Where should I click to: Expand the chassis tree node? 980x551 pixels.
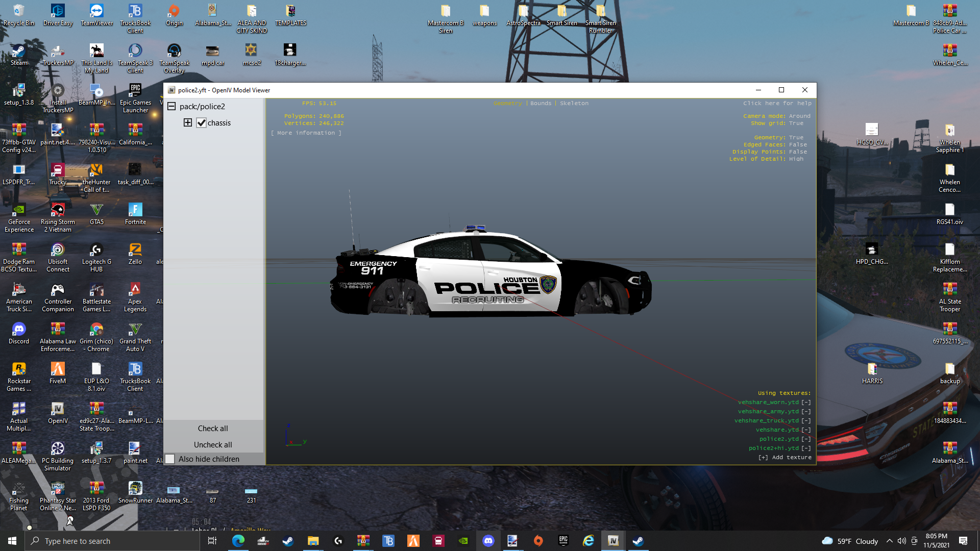pyautogui.click(x=188, y=123)
